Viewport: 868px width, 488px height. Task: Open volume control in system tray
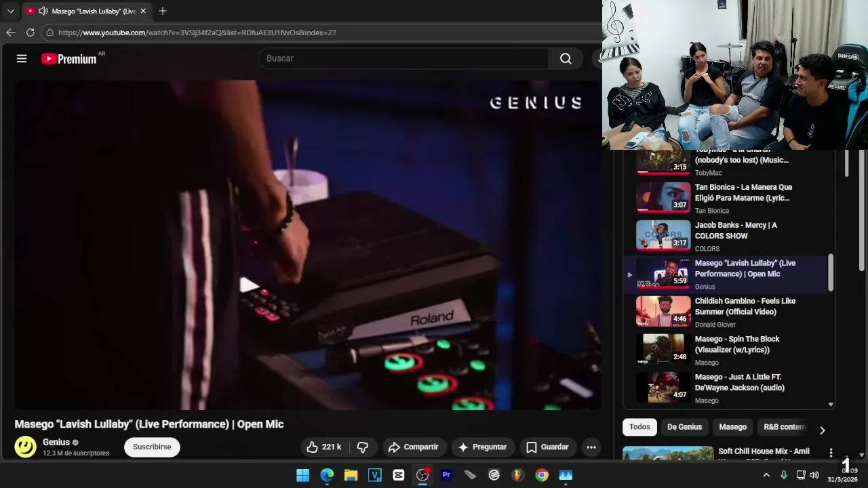click(x=814, y=475)
